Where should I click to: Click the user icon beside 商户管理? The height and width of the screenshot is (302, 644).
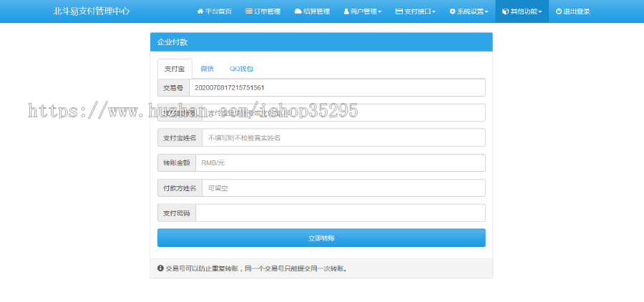point(346,11)
